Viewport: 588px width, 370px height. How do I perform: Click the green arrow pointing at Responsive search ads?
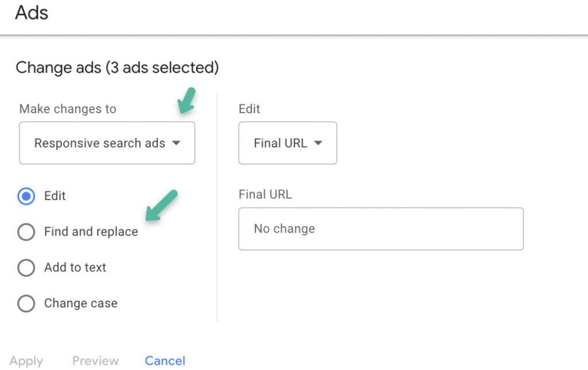click(x=187, y=101)
